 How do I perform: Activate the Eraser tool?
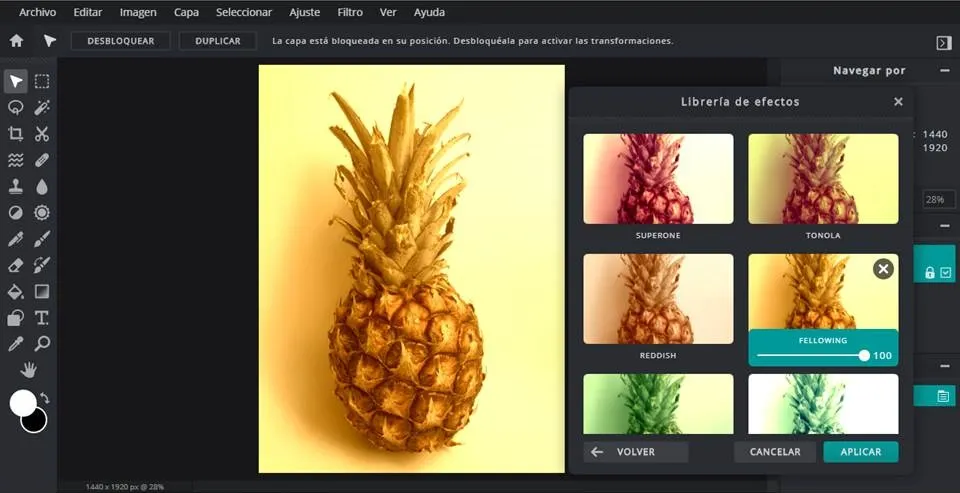coord(16,265)
